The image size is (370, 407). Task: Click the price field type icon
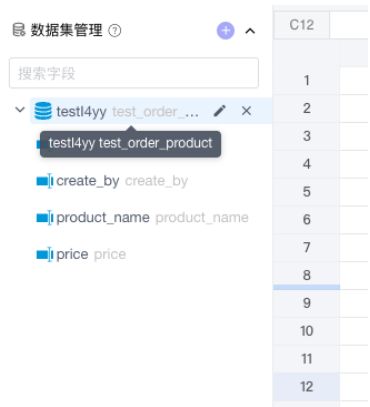click(45, 255)
